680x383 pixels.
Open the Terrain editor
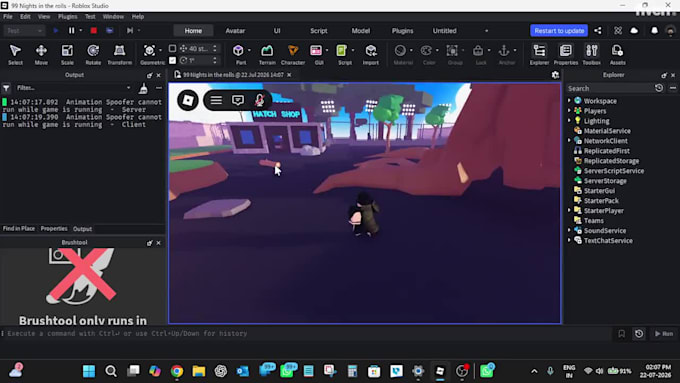[x=267, y=54]
